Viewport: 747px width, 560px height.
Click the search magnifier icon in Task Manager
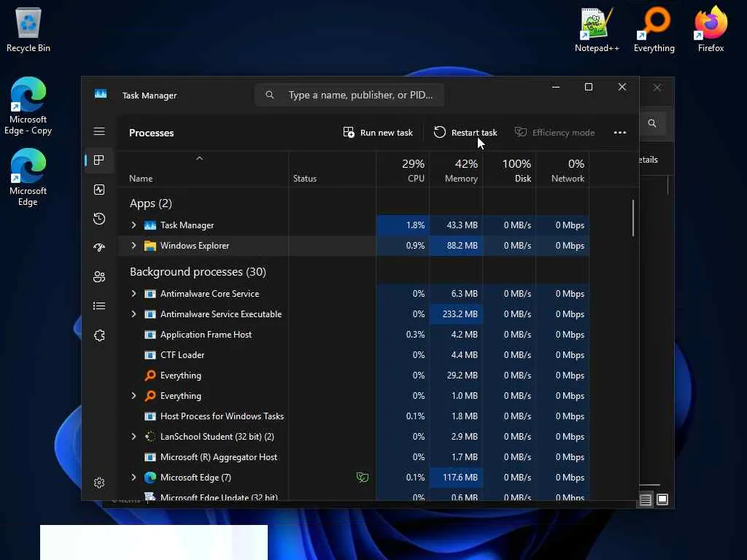click(270, 95)
